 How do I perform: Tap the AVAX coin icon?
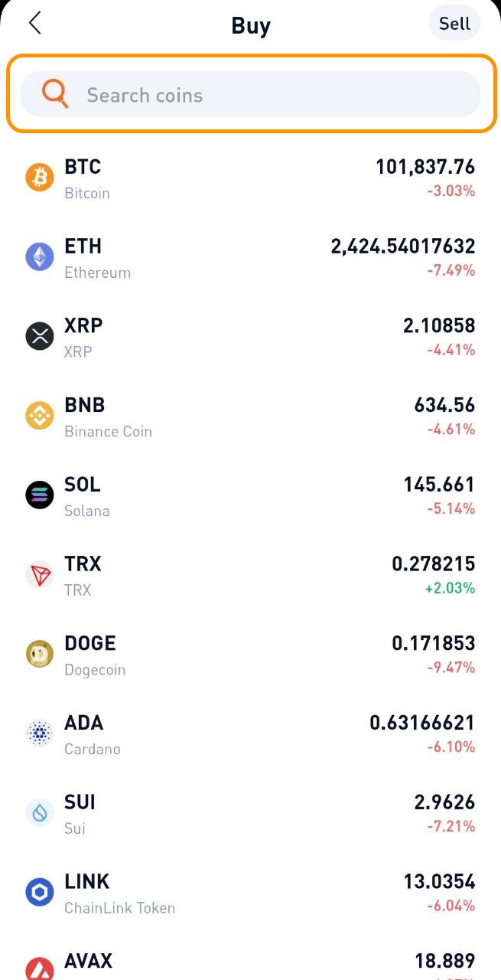(40, 969)
